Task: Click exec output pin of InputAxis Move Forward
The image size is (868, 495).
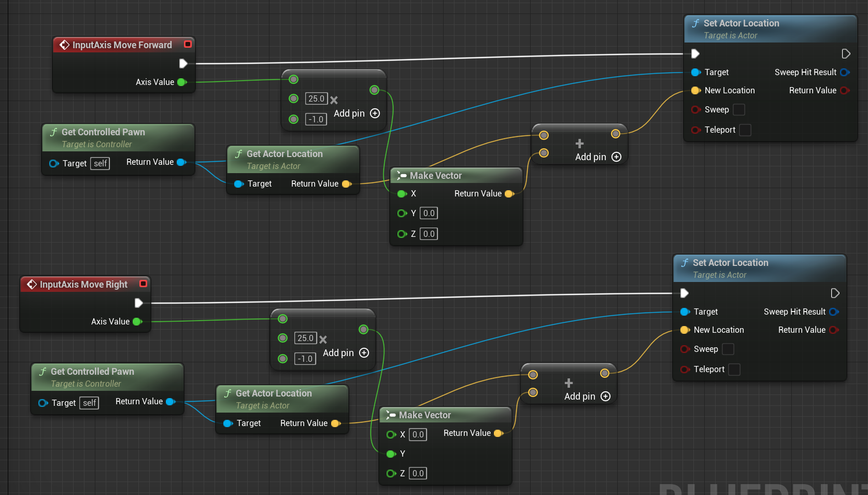Action: click(x=183, y=63)
